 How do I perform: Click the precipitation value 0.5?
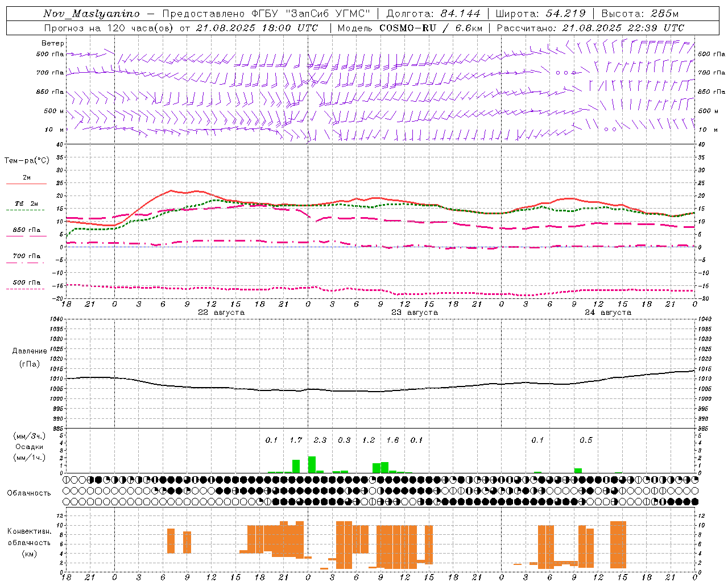click(586, 440)
